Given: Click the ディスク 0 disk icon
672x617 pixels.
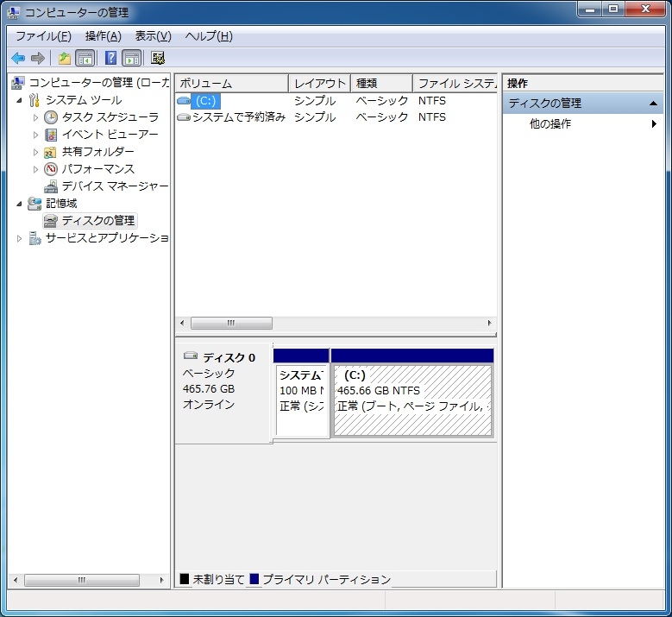Looking at the screenshot, I should point(191,356).
